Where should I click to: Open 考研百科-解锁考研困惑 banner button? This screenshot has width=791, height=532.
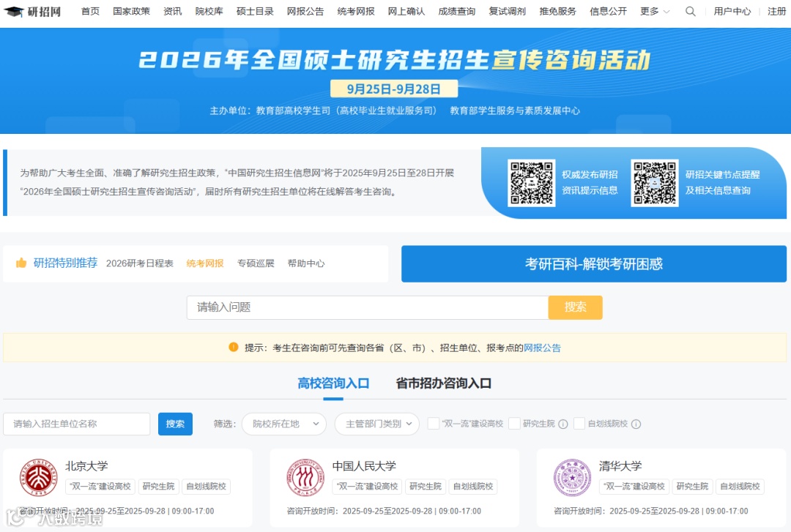click(594, 263)
